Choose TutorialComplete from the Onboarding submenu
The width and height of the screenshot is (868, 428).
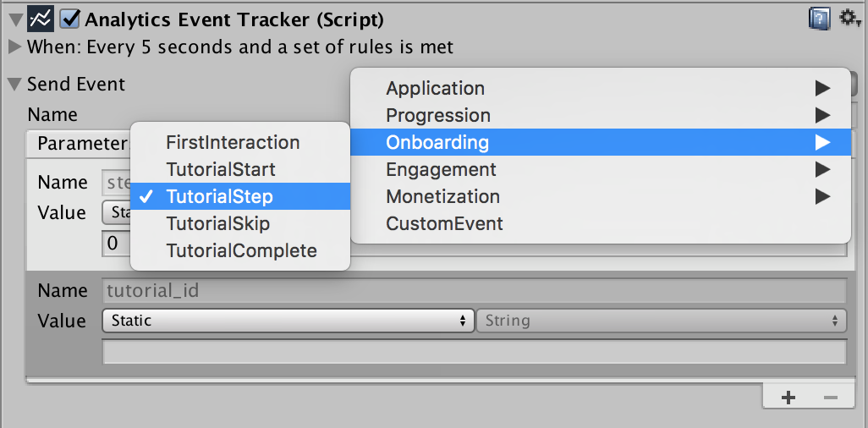pos(240,251)
